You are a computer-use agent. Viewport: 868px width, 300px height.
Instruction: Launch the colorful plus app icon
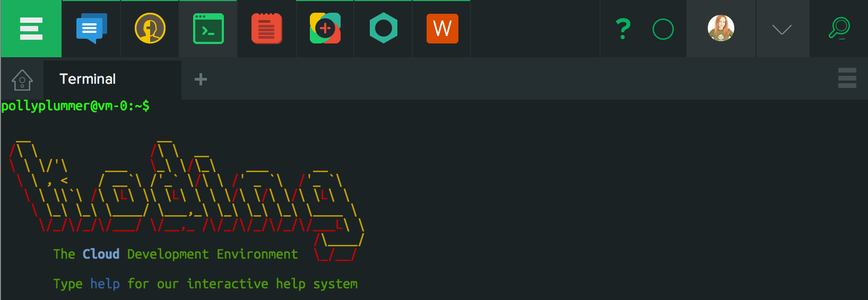(x=325, y=29)
